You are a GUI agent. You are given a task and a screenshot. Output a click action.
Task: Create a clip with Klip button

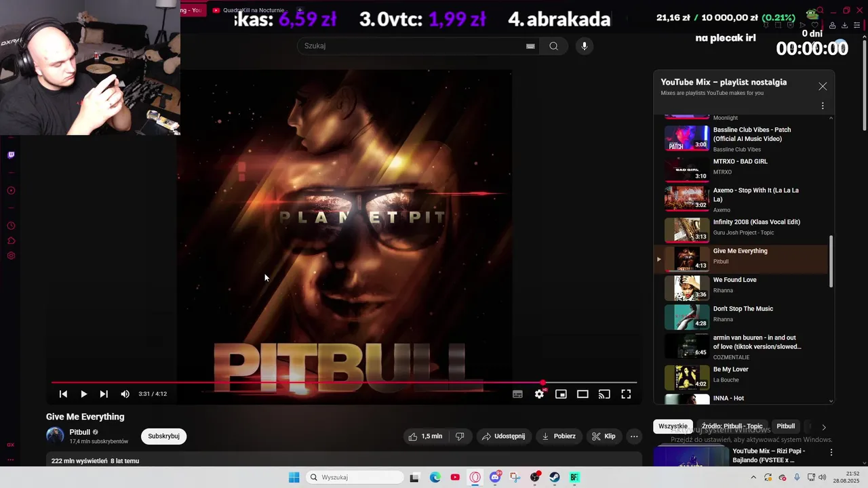click(604, 436)
